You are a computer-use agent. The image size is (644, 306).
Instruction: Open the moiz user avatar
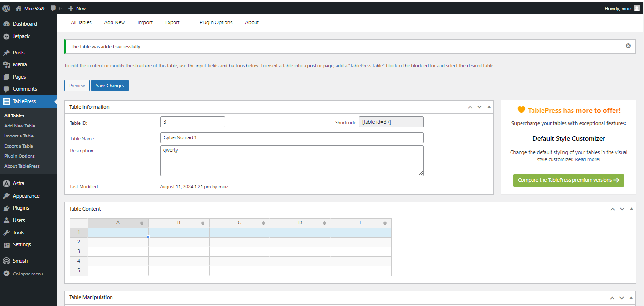[x=637, y=8]
